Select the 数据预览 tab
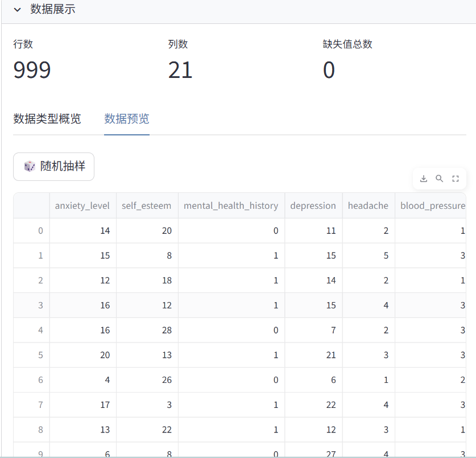 click(127, 119)
